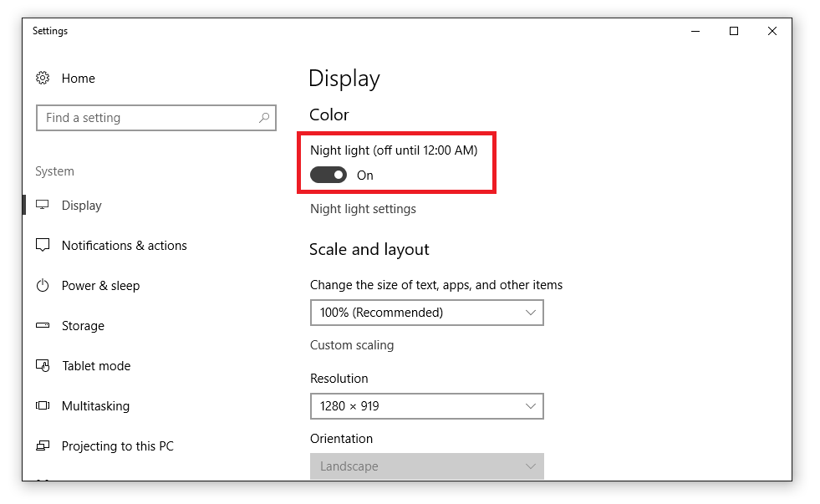The width and height of the screenshot is (820, 504).
Task: Expand the text size scaling dropdown
Action: pyautogui.click(x=427, y=313)
